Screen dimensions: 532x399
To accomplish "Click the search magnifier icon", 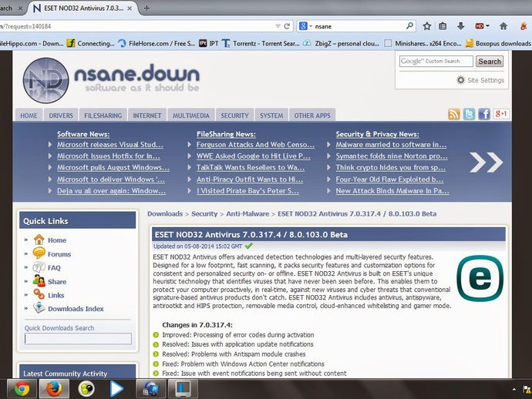I will [x=409, y=25].
